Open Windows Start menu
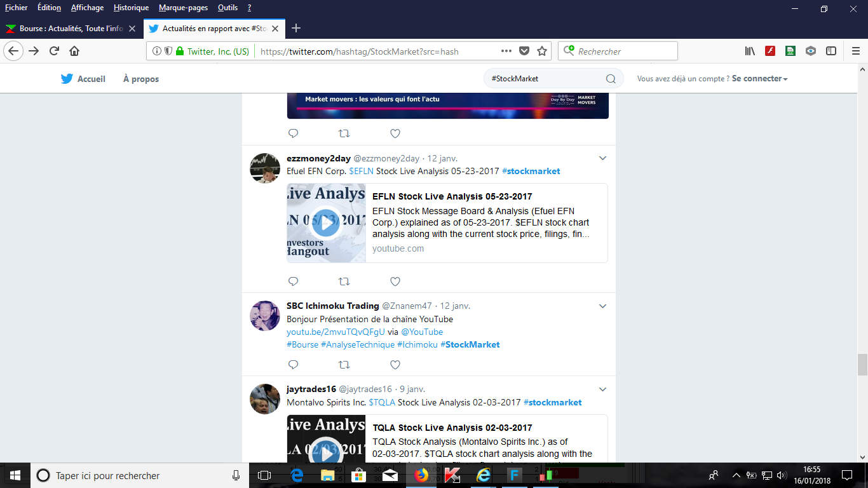868x488 pixels. click(15, 475)
